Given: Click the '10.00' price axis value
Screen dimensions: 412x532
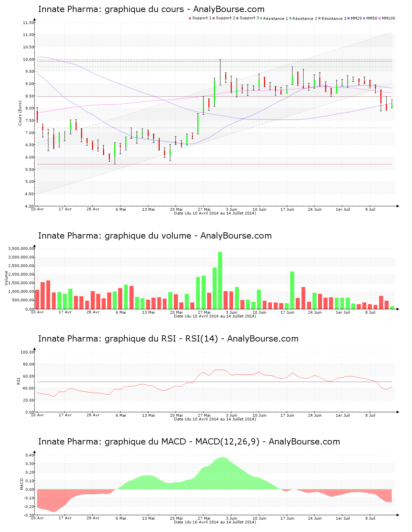Looking at the screenshot, I should point(28,59).
